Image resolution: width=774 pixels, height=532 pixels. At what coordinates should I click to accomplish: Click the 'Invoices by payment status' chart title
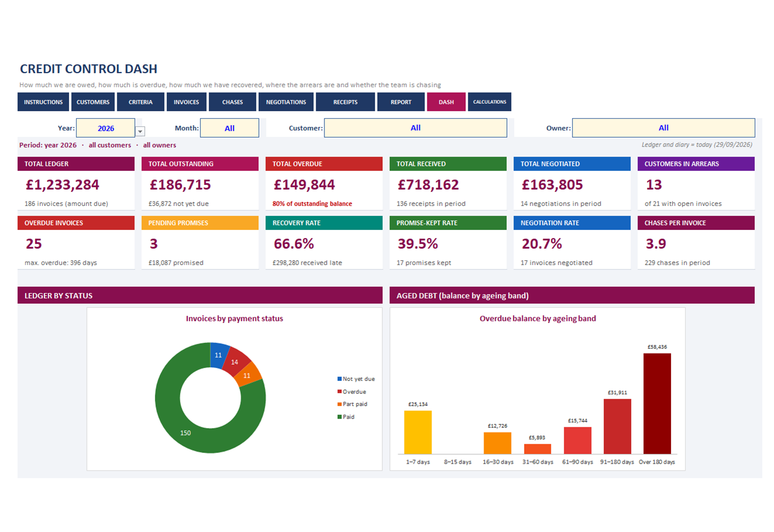234,319
